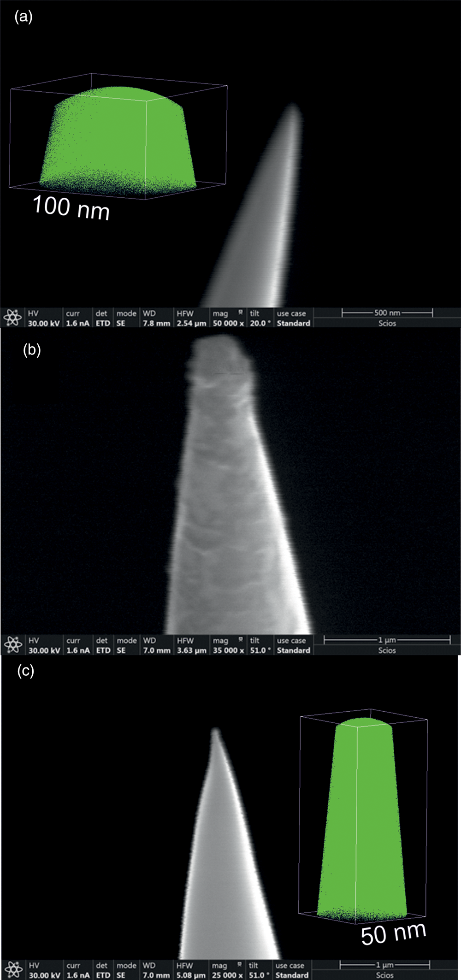Click the tilt value '20.0 °'
Screen dimensions: 461x980
[x=260, y=323]
